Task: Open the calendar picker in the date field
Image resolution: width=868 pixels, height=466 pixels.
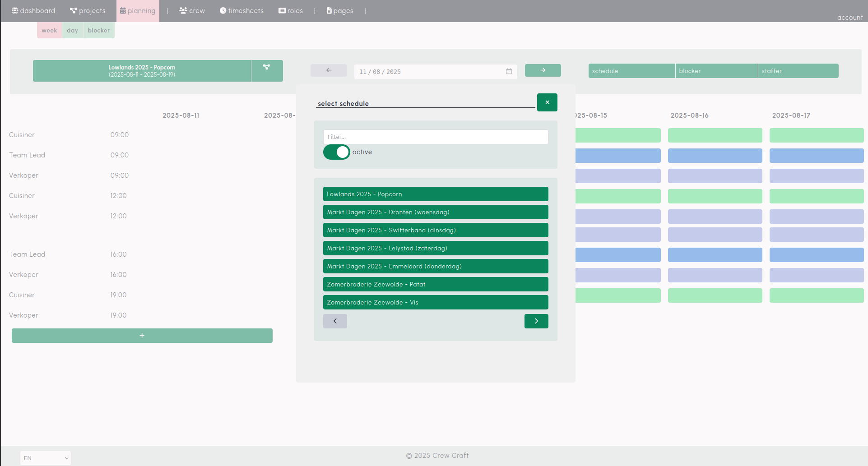Action: tap(509, 71)
